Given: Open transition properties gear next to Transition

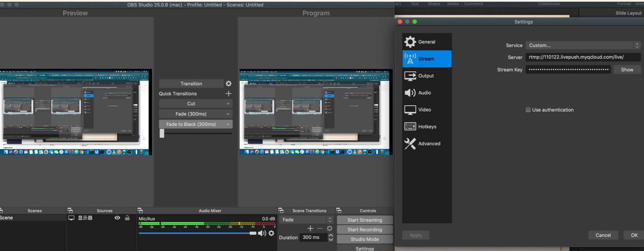Looking at the screenshot, I should (x=229, y=83).
